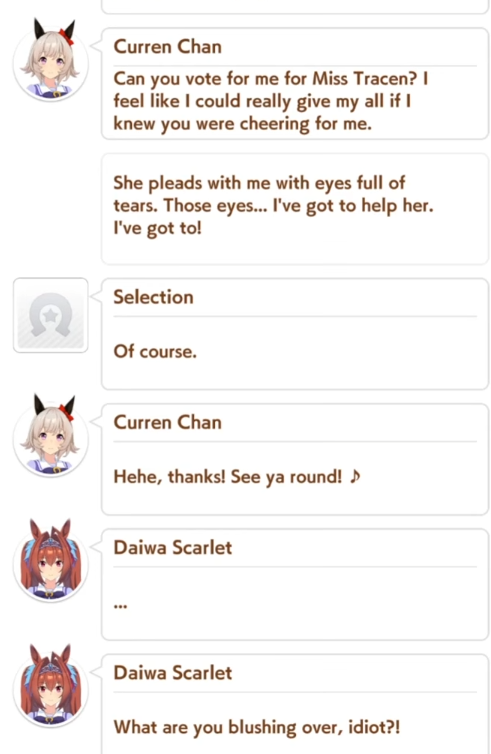Click 'What are you blushing over, idiot?!' text

click(256, 728)
